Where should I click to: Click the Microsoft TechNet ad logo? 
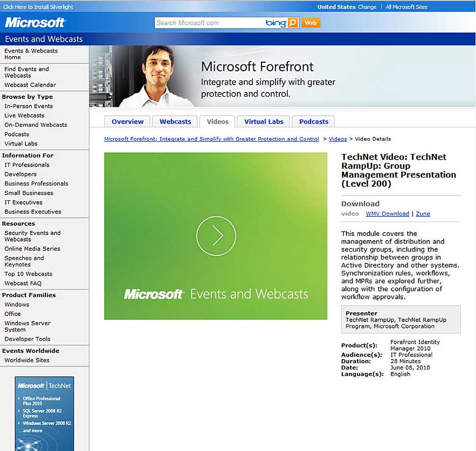pos(44,386)
